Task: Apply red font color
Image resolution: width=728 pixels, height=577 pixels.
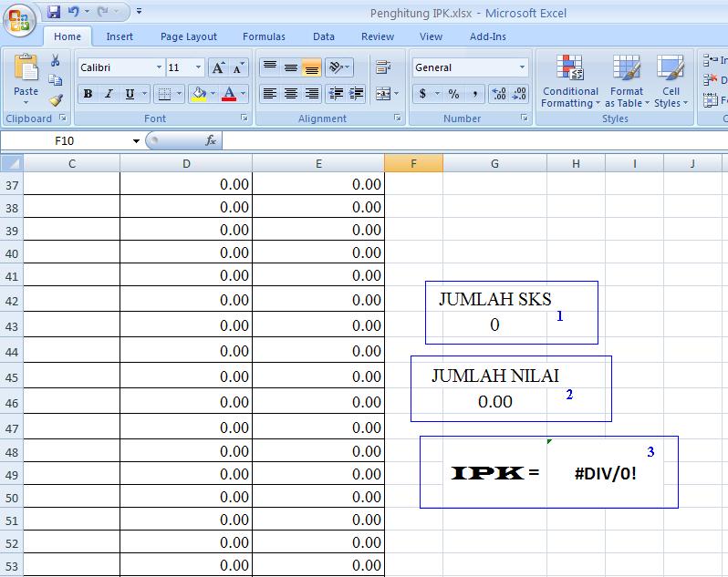Action: [x=229, y=94]
